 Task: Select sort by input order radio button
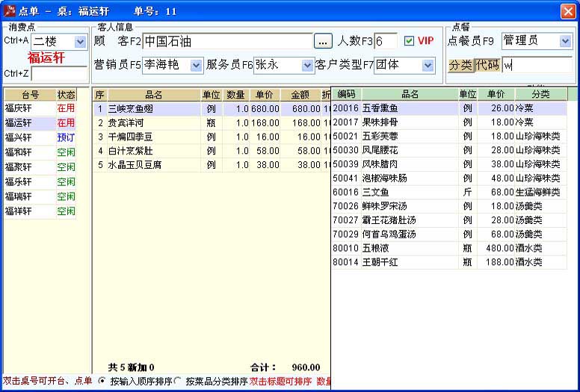[x=102, y=381]
